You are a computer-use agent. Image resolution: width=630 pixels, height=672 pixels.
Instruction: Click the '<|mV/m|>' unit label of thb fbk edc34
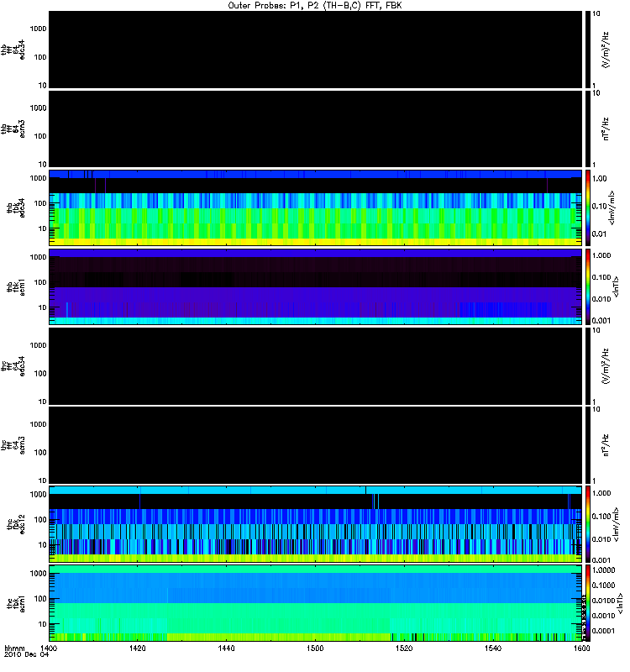coord(612,207)
